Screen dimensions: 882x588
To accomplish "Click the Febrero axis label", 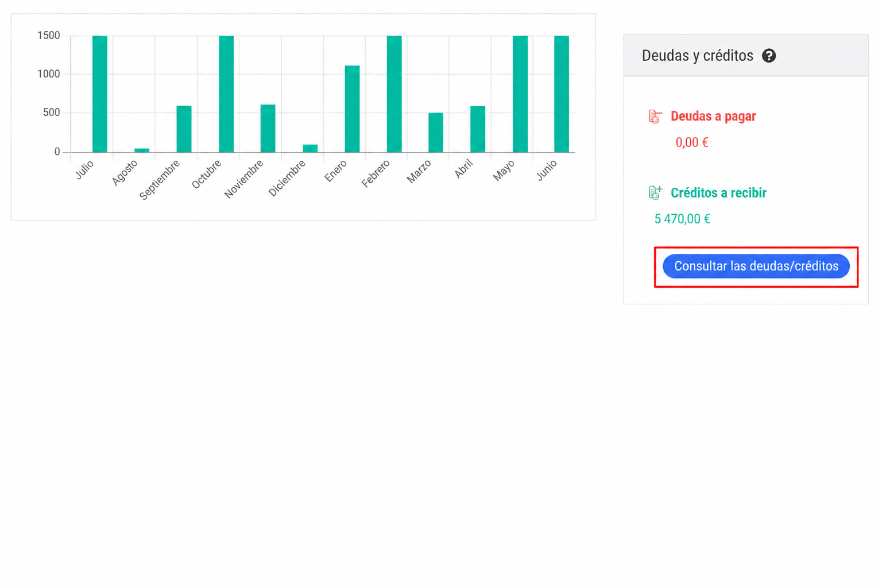I will point(376,173).
